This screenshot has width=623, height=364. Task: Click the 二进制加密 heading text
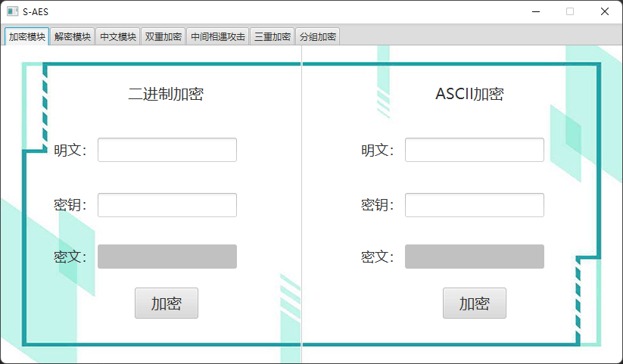click(x=166, y=95)
